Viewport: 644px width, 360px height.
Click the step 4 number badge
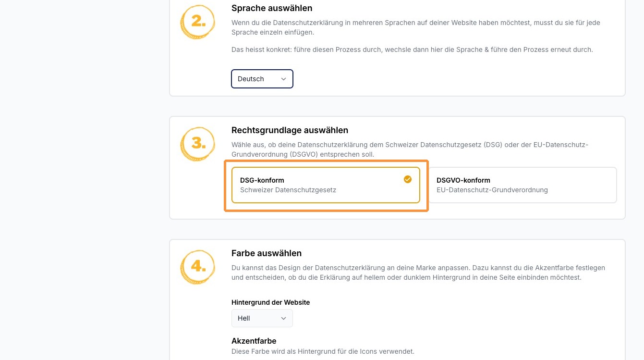[x=197, y=267]
